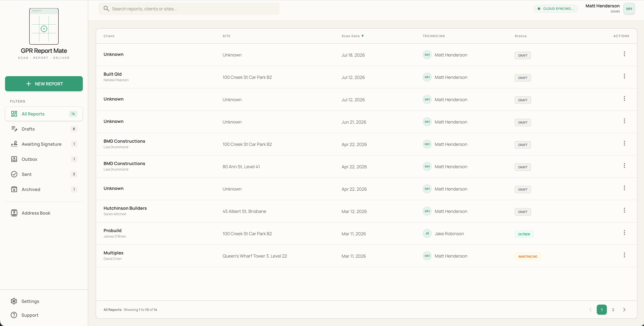Click 45 Albert St, Brisbane site cell
Screen dimensions: 644x326
click(244, 211)
